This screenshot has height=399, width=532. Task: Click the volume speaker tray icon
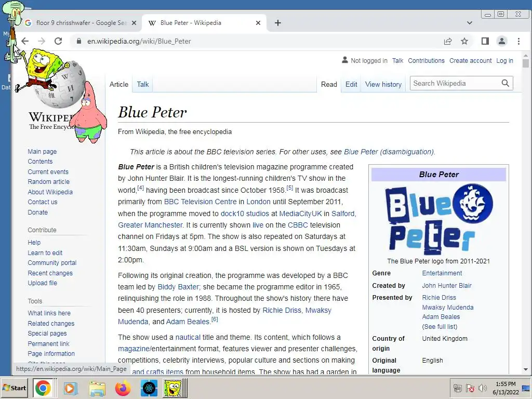tap(482, 388)
